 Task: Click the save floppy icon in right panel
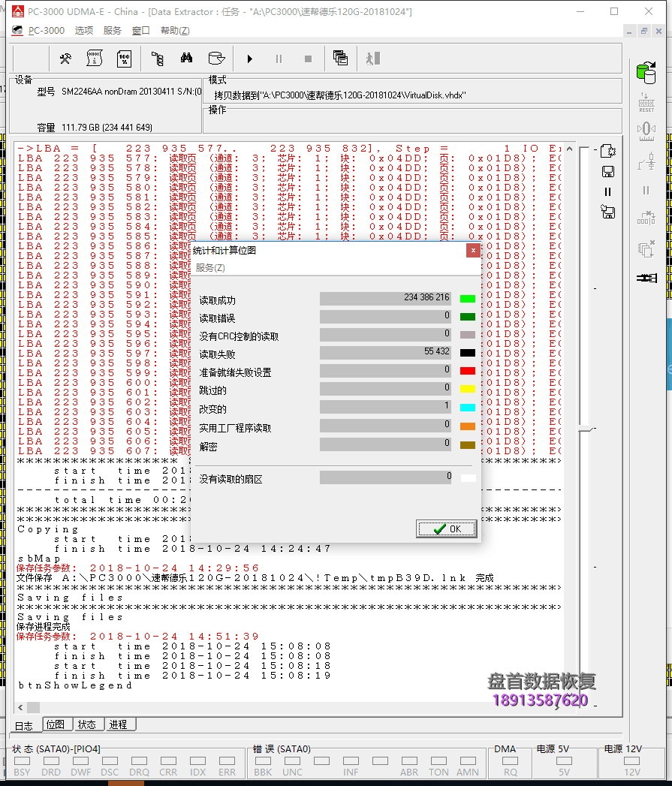pyautogui.click(x=607, y=171)
